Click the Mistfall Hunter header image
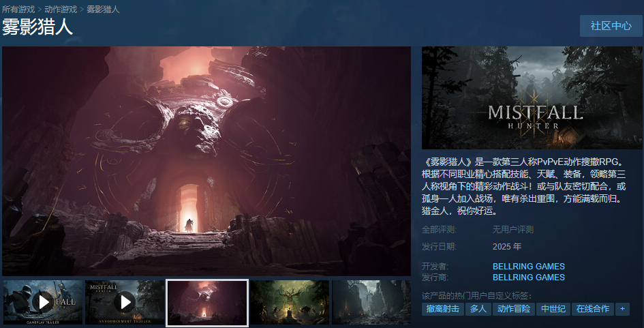This screenshot has height=328, width=644. click(532, 98)
